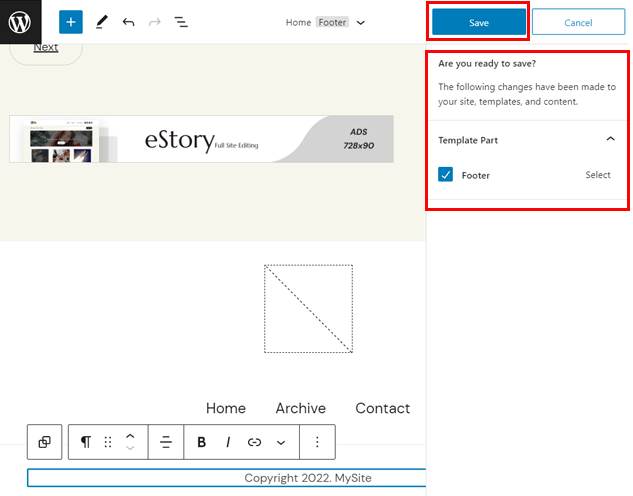This screenshot has width=633, height=496.
Task: Toggle bold formatting
Action: tap(201, 442)
